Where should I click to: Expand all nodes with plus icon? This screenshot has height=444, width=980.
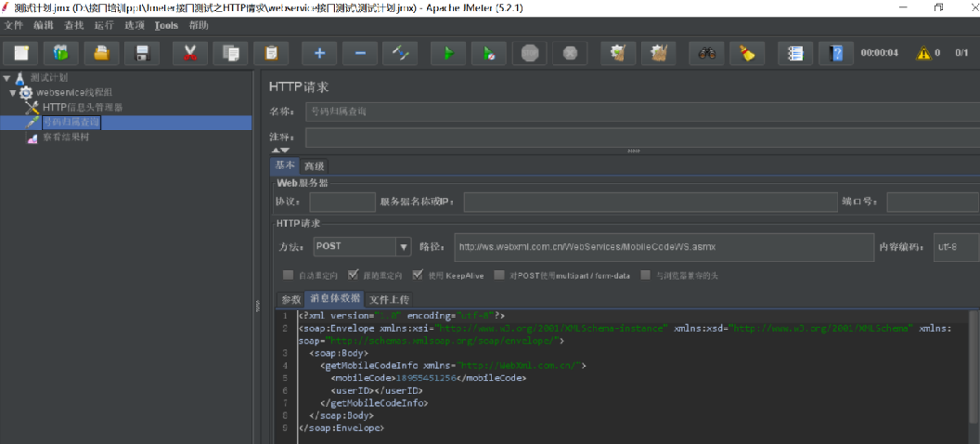coord(319,53)
